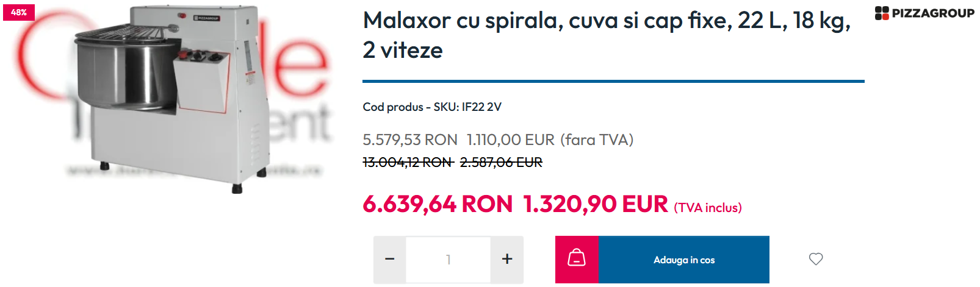Add product to wishlist with heart icon
Viewport: 980px width, 287px height.
tap(816, 259)
